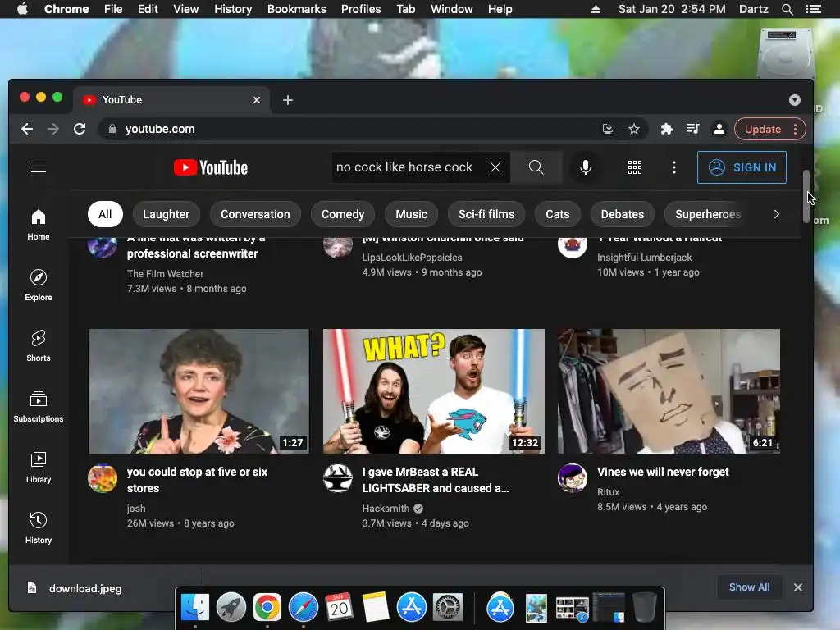Open Launchpad from the Dock
This screenshot has width=840, height=630.
click(x=231, y=608)
